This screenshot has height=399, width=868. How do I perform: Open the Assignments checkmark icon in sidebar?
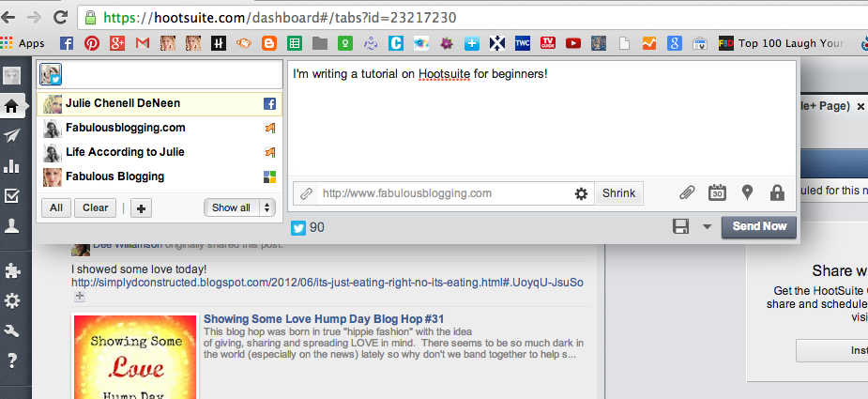click(x=11, y=195)
